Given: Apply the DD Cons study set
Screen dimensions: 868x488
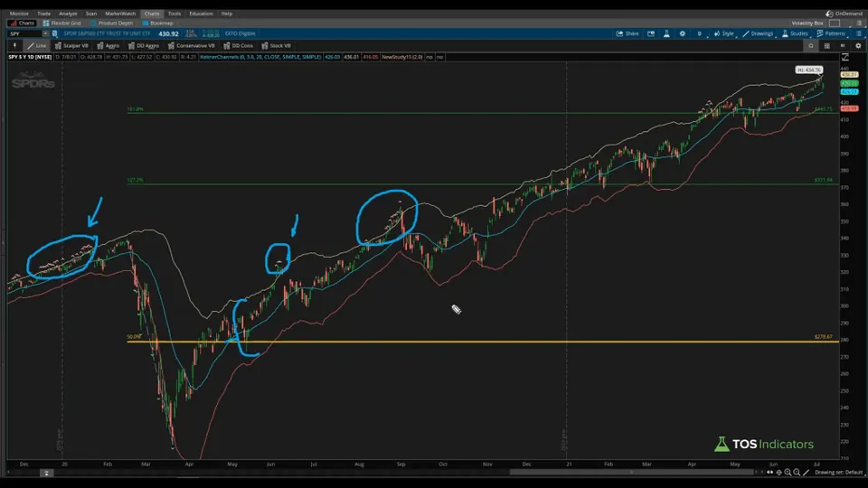Looking at the screenshot, I should coord(238,46).
